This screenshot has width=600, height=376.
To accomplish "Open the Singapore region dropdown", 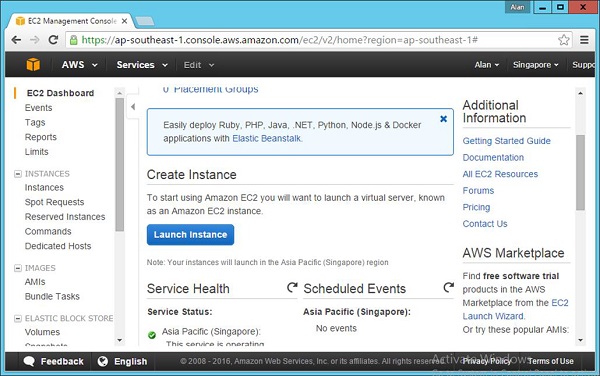I will pos(535,65).
